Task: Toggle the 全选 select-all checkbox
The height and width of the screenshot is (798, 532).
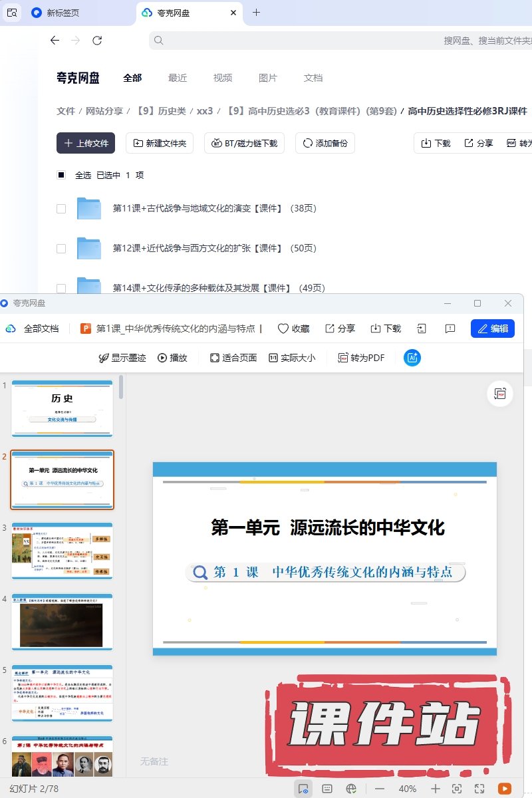Action: coord(61,176)
